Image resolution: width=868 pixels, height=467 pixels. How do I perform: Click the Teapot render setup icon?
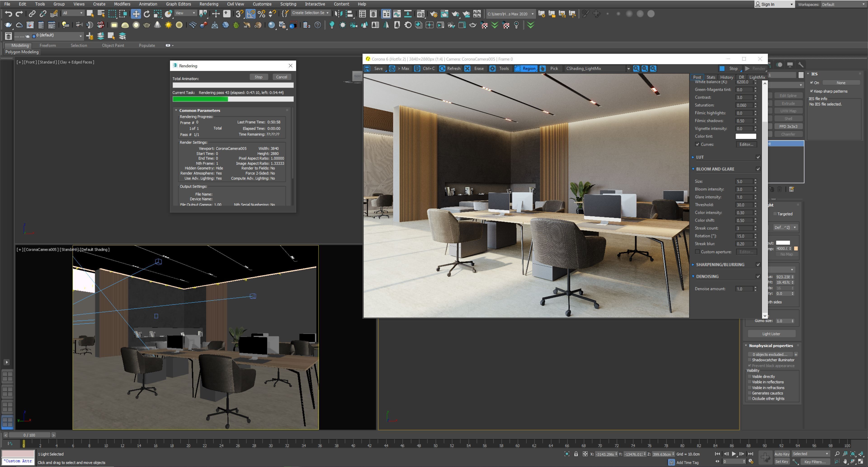pyautogui.click(x=434, y=14)
